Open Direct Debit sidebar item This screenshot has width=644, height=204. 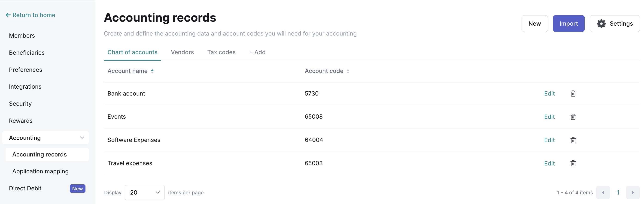point(25,188)
